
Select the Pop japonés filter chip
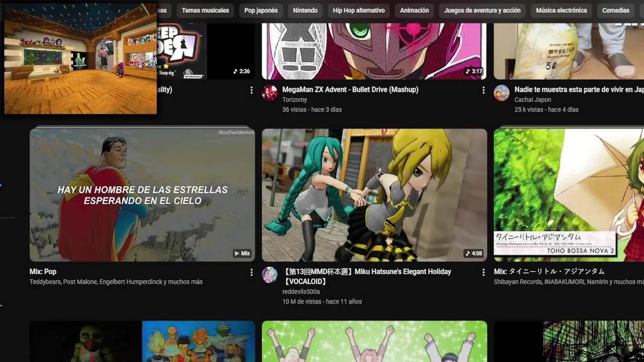coord(261,11)
